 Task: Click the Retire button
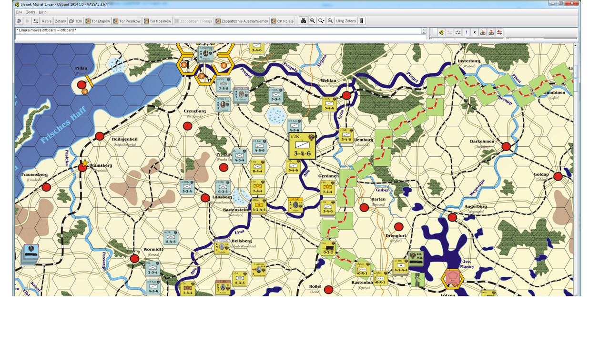(46, 21)
